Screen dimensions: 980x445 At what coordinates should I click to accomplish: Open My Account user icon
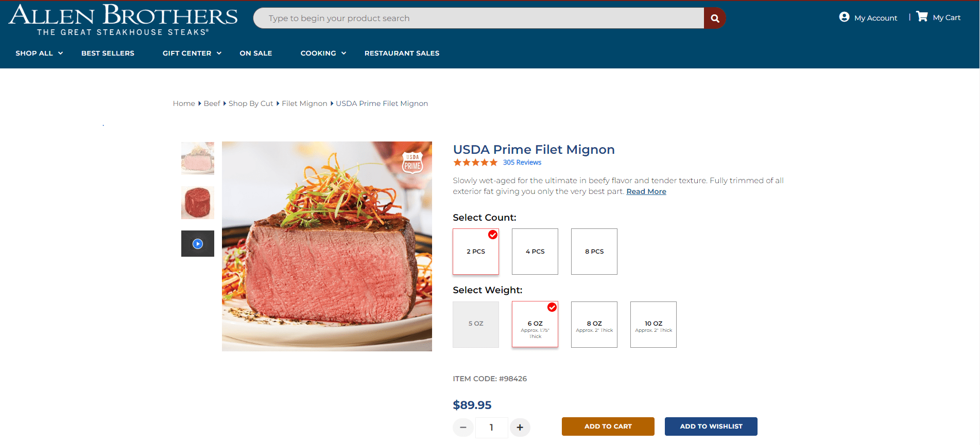point(844,17)
